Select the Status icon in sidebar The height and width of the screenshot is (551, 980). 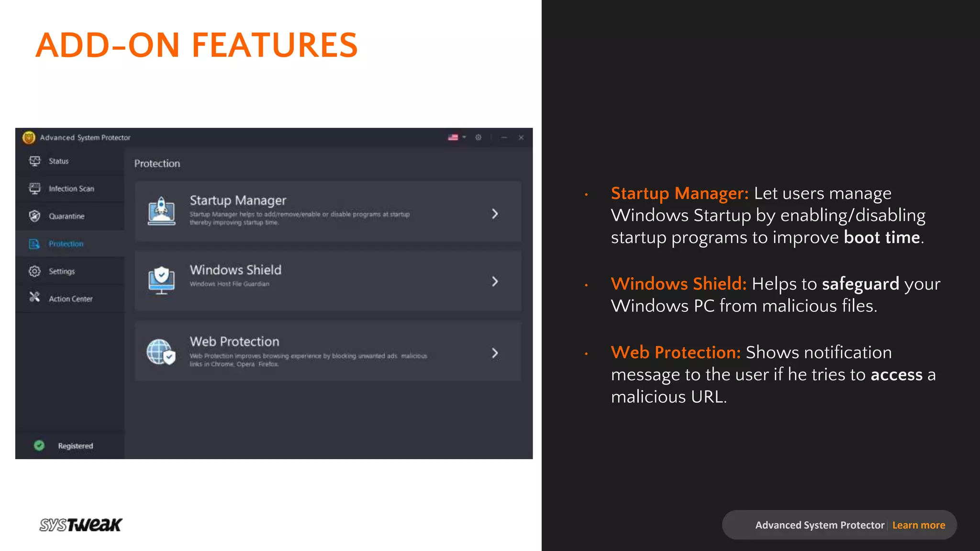coord(35,161)
